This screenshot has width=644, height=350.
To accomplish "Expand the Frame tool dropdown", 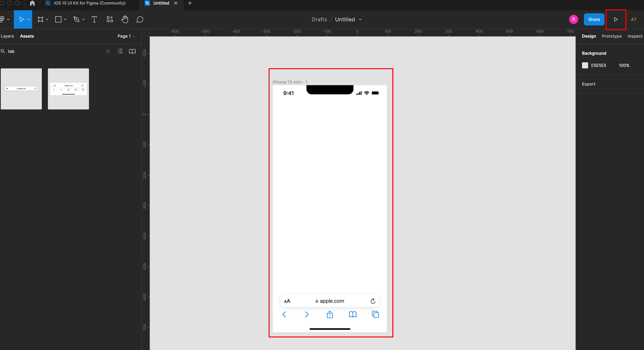I will [x=47, y=20].
